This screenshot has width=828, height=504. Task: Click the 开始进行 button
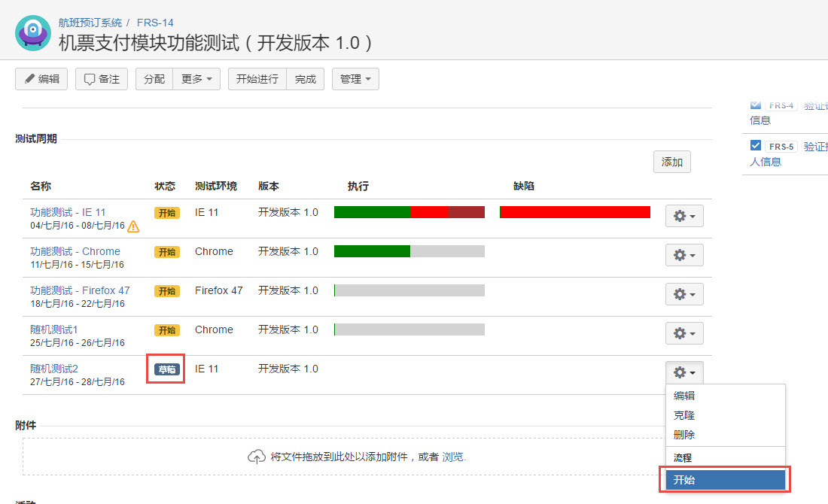(257, 79)
